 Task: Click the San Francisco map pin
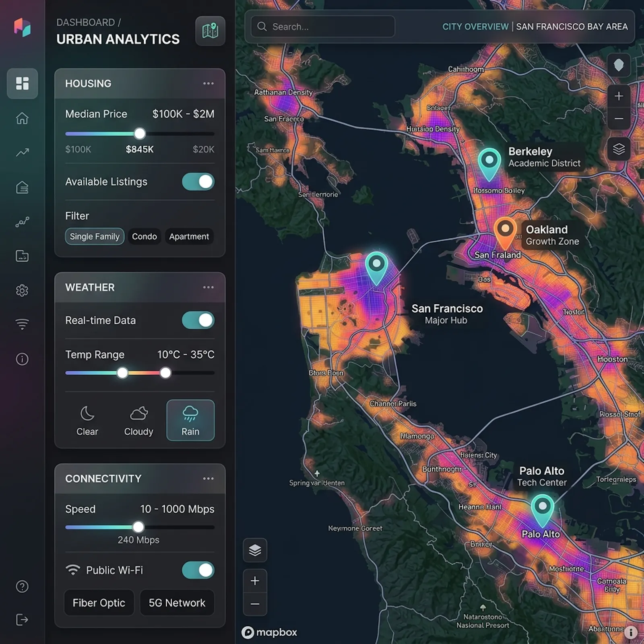(x=376, y=268)
